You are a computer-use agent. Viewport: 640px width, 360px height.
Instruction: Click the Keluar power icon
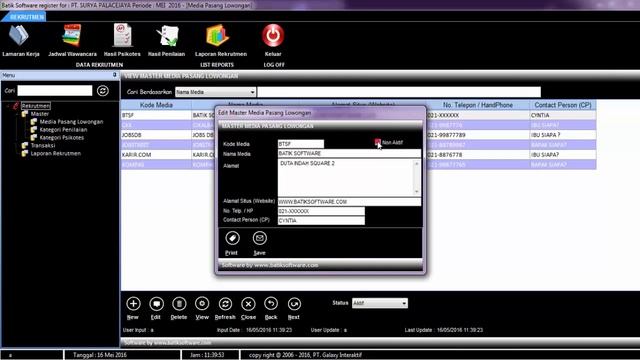(273, 36)
